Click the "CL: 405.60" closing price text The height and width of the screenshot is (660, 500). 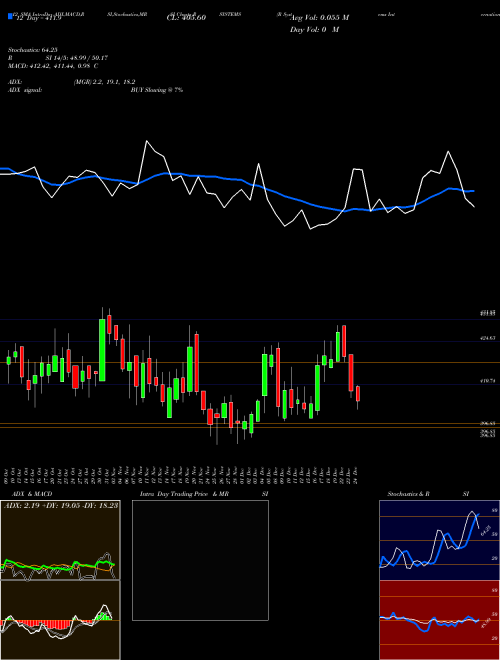186,18
